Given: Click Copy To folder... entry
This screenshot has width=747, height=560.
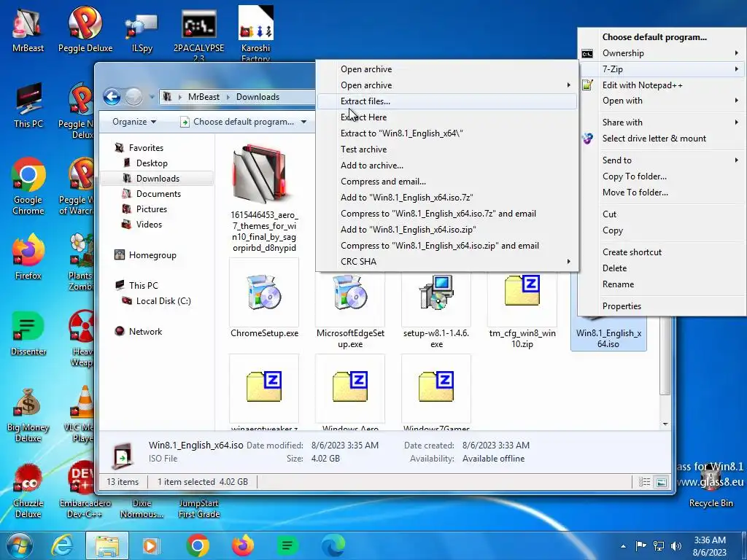Looking at the screenshot, I should [x=662, y=176].
